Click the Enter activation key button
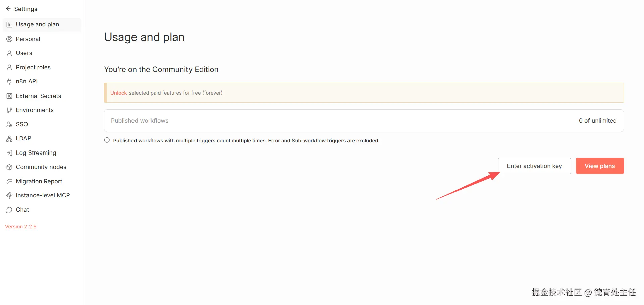This screenshot has height=305, width=644. point(534,166)
